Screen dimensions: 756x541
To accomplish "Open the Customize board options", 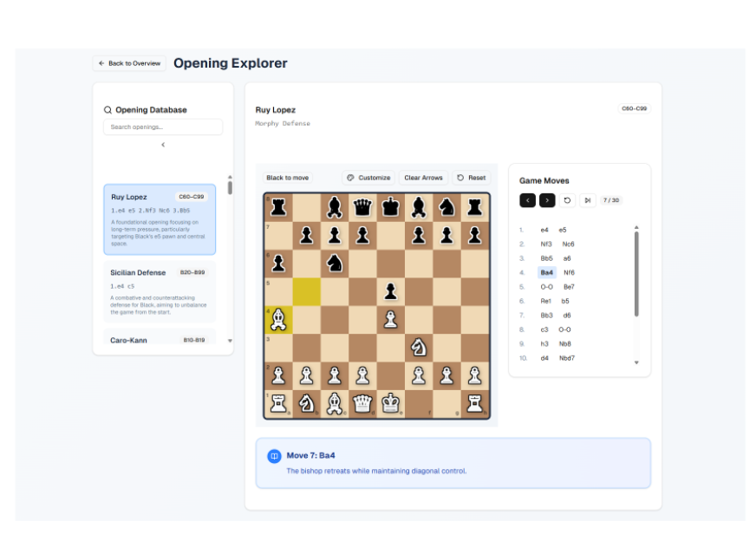I will pyautogui.click(x=368, y=178).
